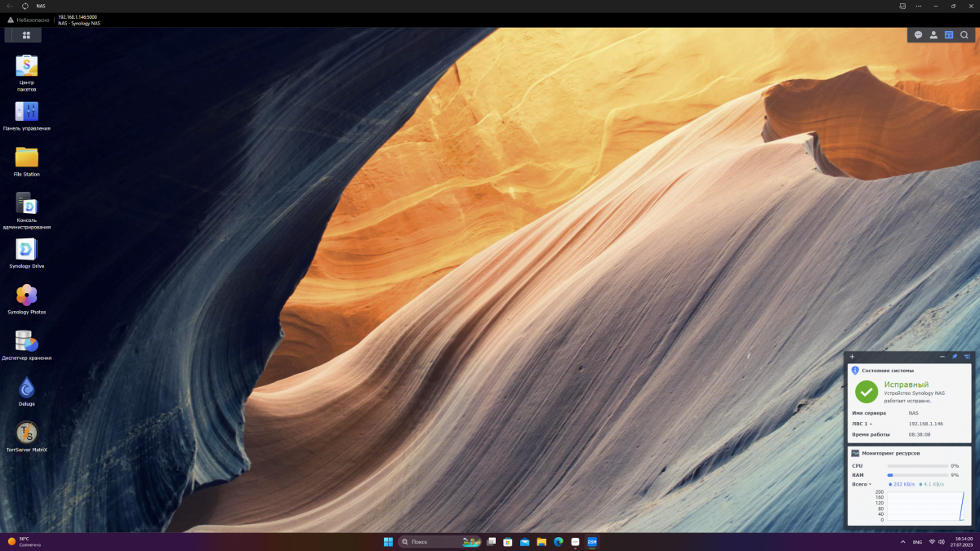980x551 pixels.
Task: Open File Explorer from the taskbar
Action: tap(541, 541)
